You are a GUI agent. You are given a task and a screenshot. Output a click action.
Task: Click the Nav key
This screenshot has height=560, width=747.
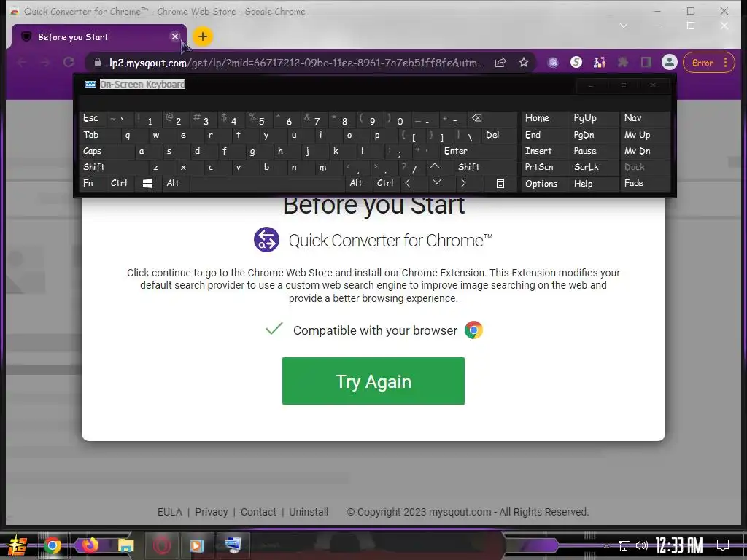pos(645,118)
